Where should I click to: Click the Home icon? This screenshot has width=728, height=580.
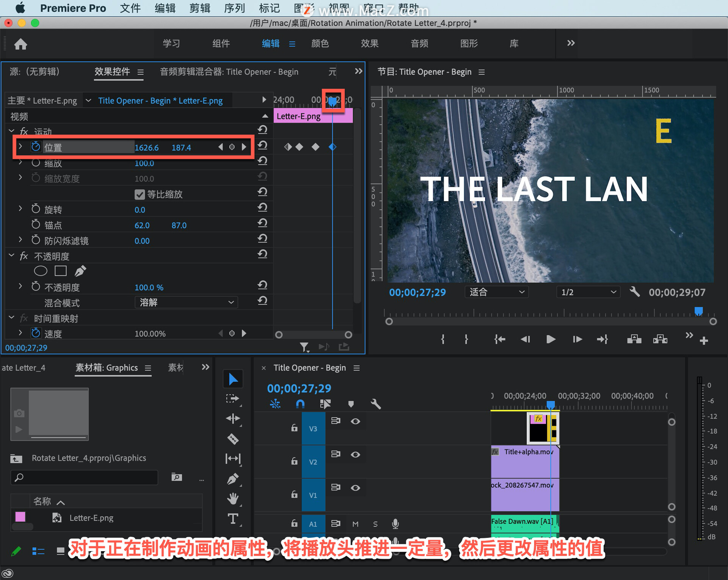point(20,44)
